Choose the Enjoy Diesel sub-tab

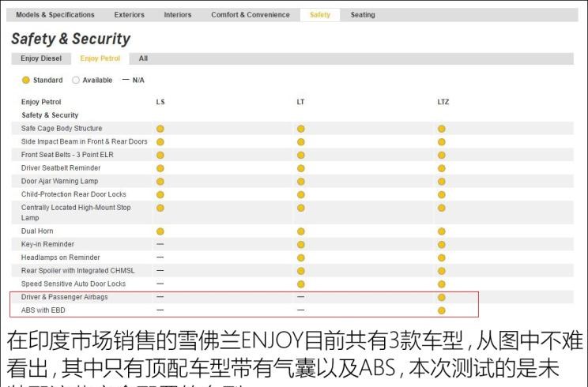click(x=41, y=58)
